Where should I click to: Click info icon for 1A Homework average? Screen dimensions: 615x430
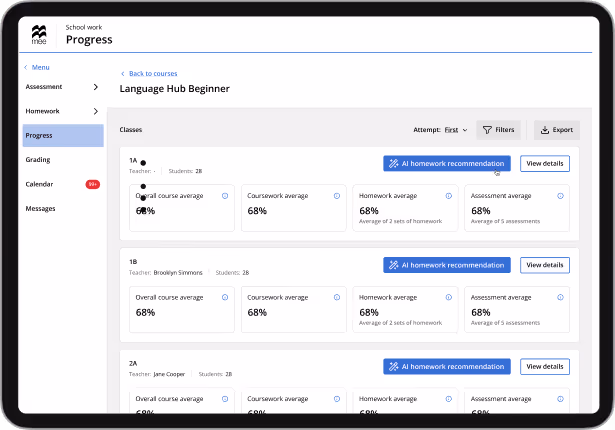point(449,196)
